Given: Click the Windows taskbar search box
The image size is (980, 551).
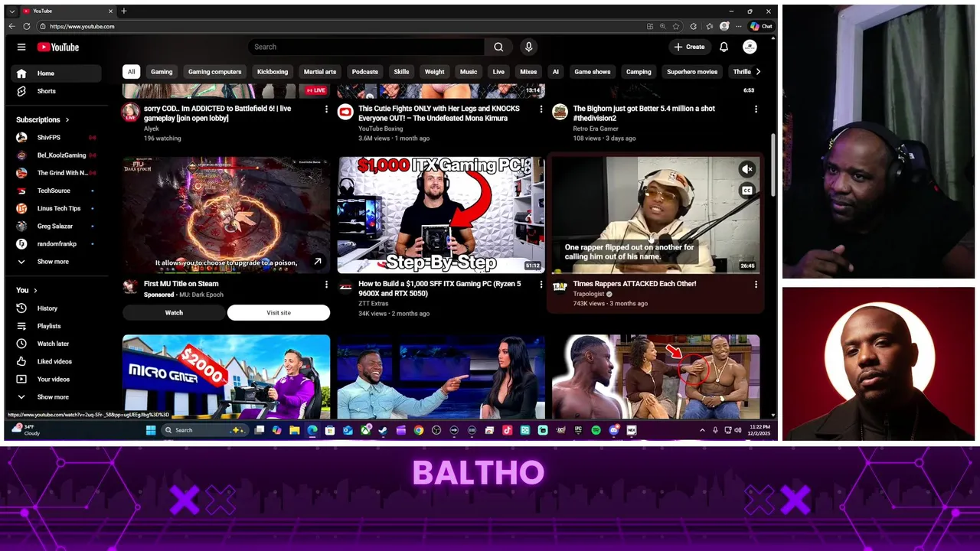Looking at the screenshot, I should point(204,430).
